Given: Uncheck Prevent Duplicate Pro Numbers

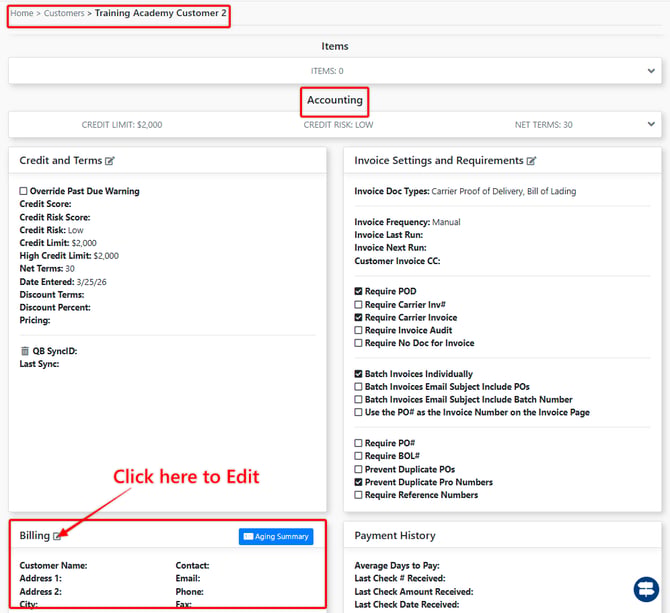Looking at the screenshot, I should (x=359, y=482).
